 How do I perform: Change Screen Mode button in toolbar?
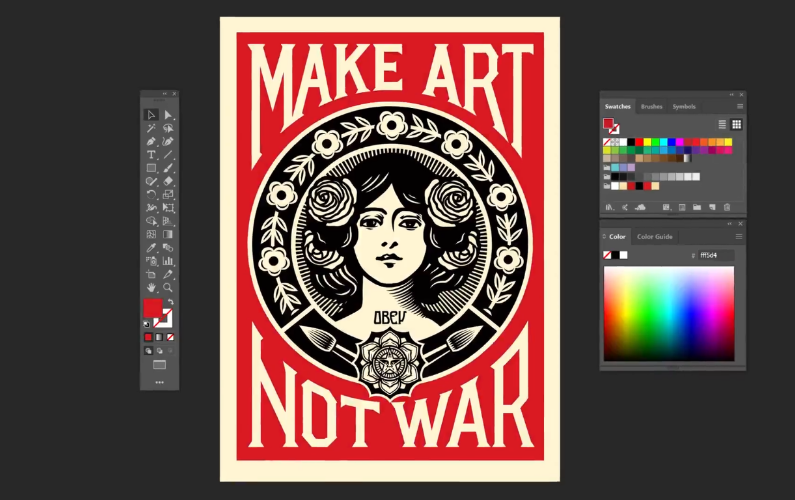pyautogui.click(x=159, y=365)
